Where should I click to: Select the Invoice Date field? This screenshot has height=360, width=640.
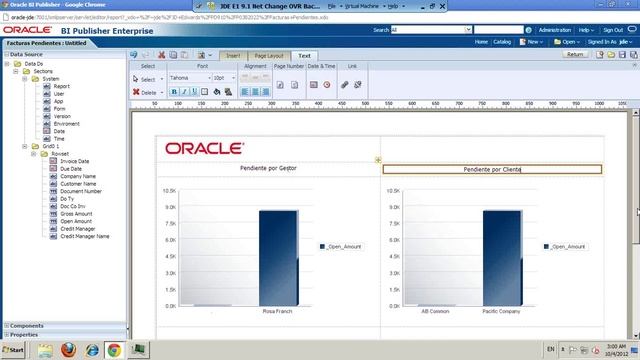[x=74, y=161]
